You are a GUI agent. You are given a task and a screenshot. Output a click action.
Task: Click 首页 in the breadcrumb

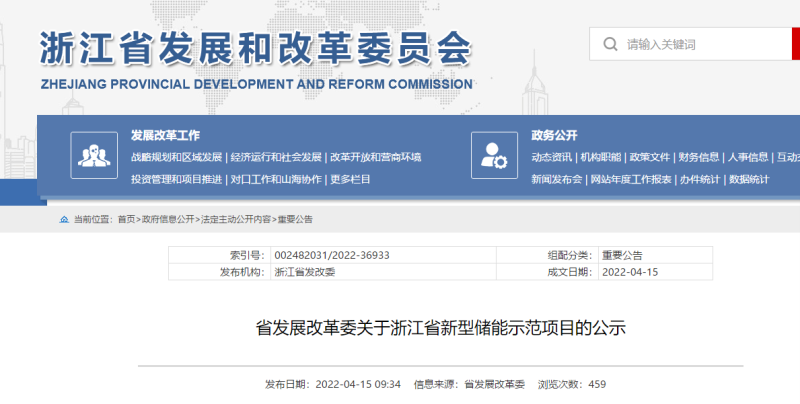tap(125, 218)
